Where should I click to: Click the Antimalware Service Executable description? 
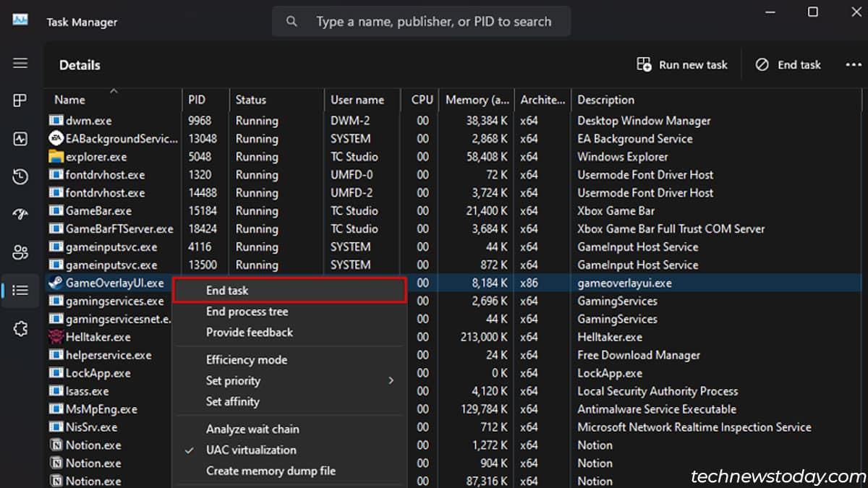(657, 409)
